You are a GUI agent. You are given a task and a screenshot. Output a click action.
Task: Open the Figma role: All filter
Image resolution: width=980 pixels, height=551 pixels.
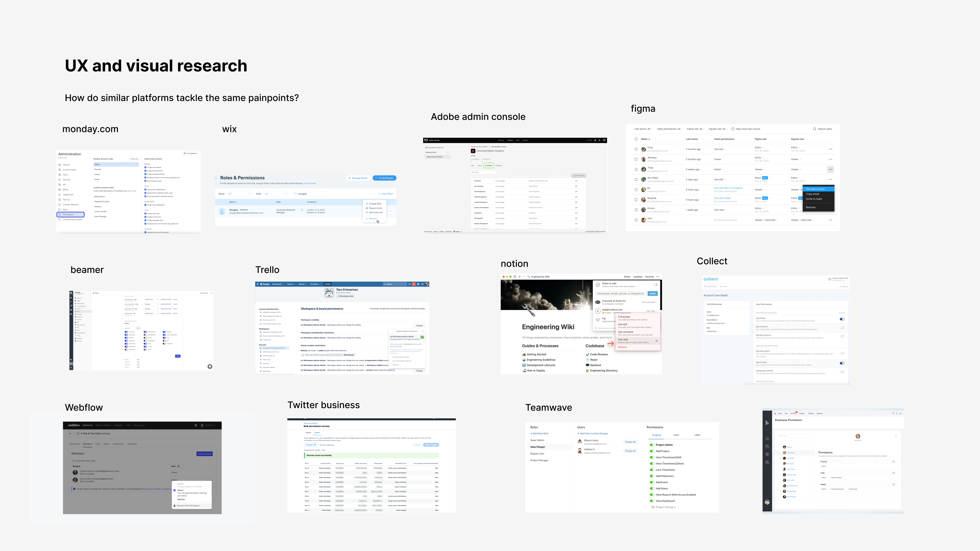click(695, 129)
